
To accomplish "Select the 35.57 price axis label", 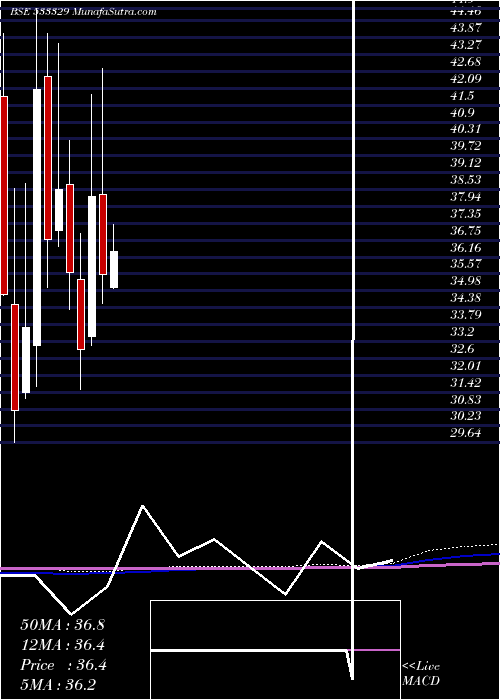I will pos(466,264).
